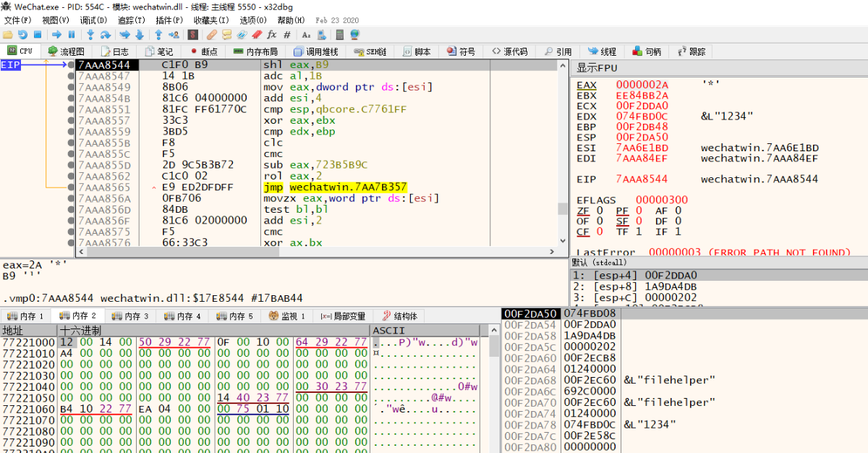868x453 pixels.
Task: Run the program with the arrow icon
Action: click(x=56, y=35)
